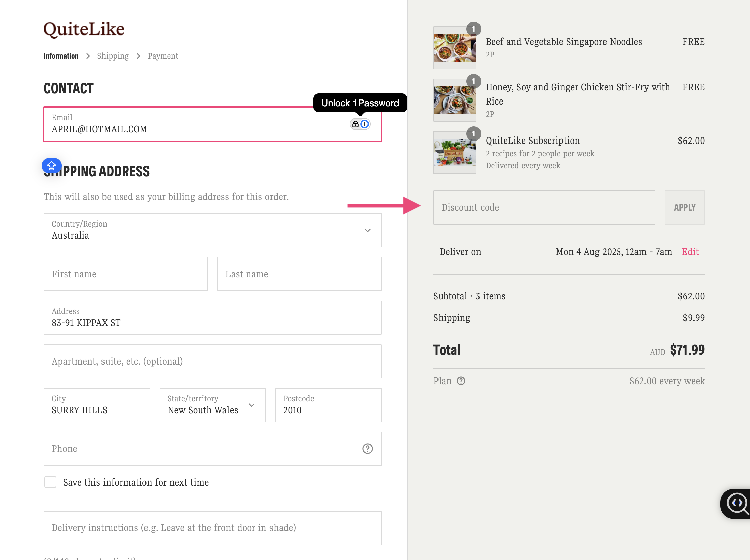The height and width of the screenshot is (560, 750).
Task: Open the Country/Region dropdown
Action: point(212,230)
